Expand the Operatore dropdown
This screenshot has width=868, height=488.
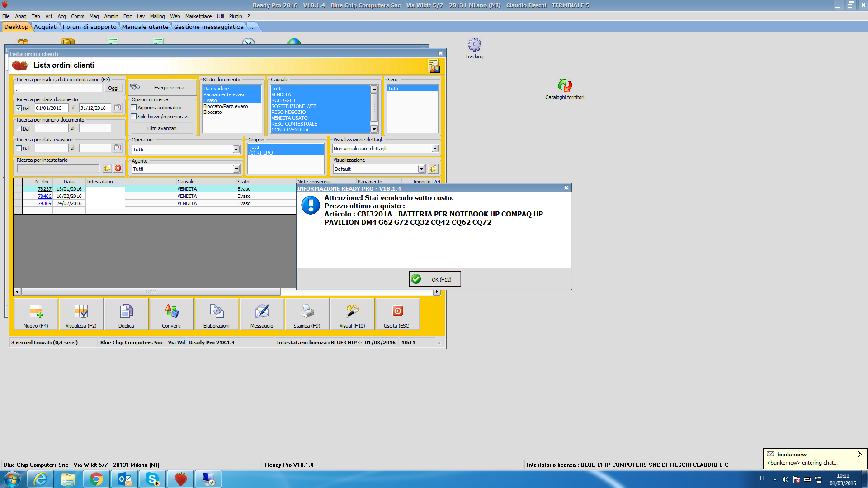tap(236, 150)
